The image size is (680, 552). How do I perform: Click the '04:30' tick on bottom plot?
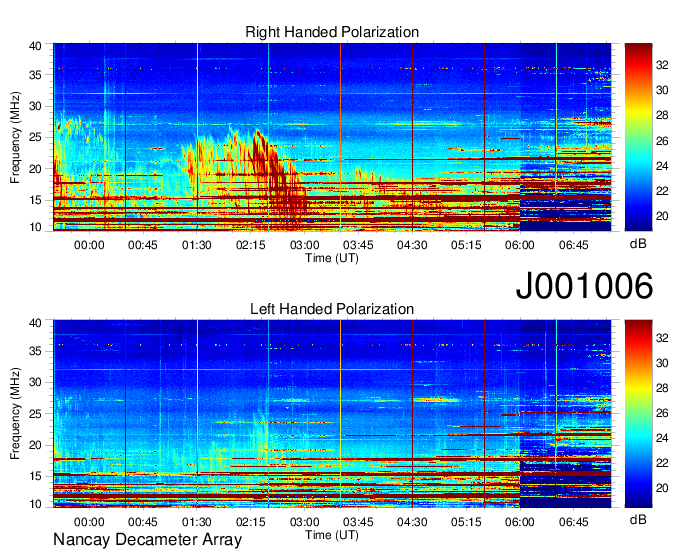pyautogui.click(x=412, y=522)
